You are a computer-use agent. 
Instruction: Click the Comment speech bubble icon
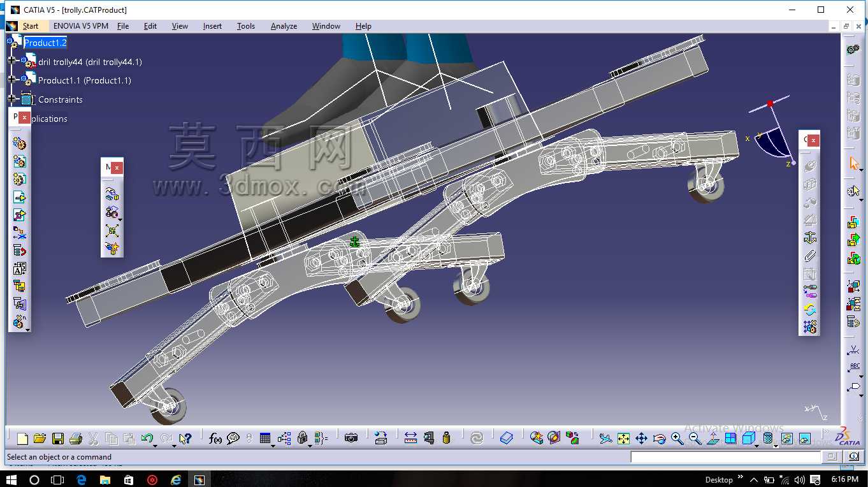pos(233,439)
